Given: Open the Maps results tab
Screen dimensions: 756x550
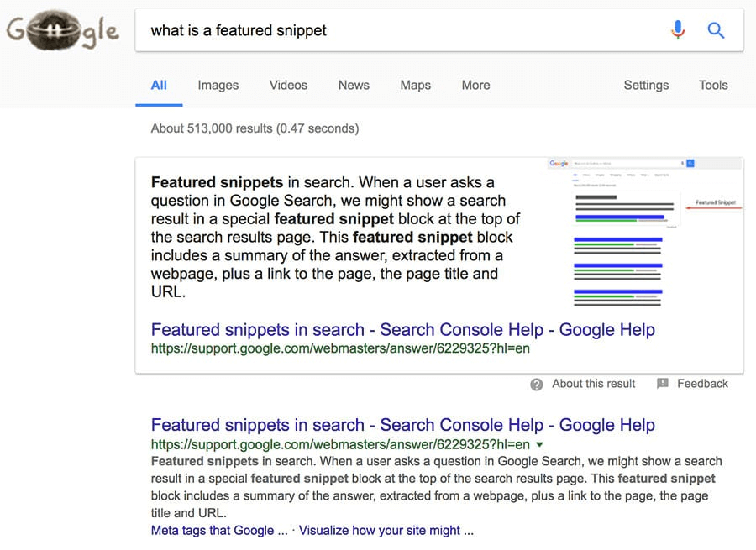Looking at the screenshot, I should (415, 85).
